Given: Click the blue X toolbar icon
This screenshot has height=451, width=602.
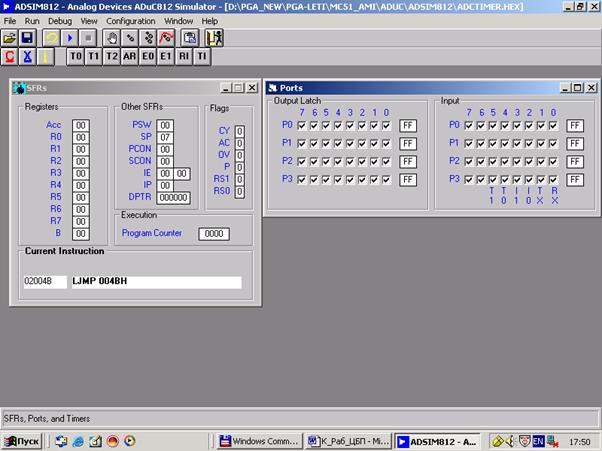Looking at the screenshot, I should [x=27, y=57].
